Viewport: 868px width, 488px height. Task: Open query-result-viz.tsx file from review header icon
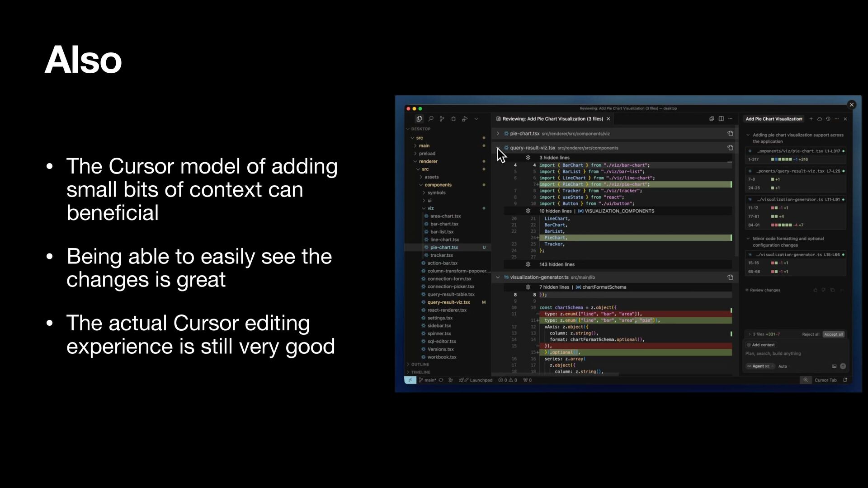[x=730, y=148]
